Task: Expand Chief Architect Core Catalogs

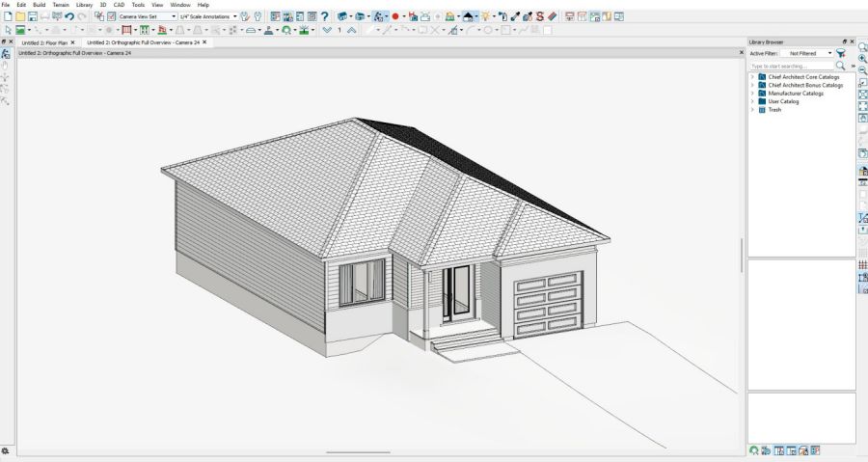Action: pos(752,76)
